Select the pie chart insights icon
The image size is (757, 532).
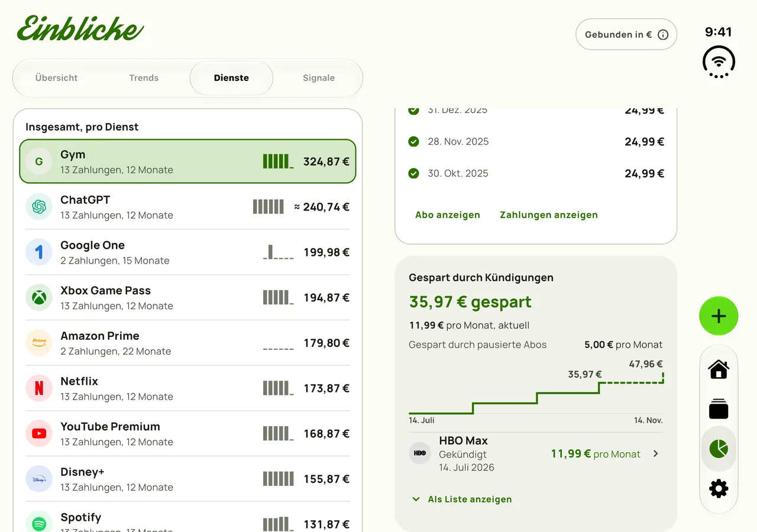point(719,449)
